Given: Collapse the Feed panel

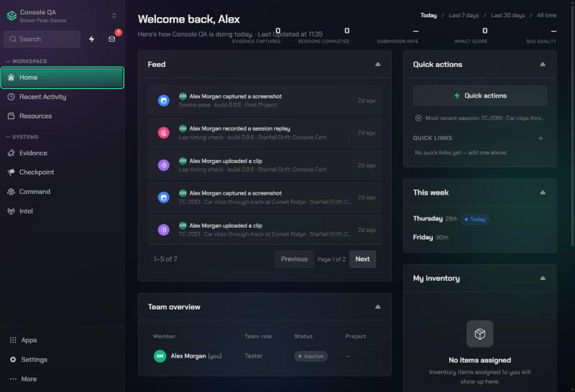Looking at the screenshot, I should [378, 64].
